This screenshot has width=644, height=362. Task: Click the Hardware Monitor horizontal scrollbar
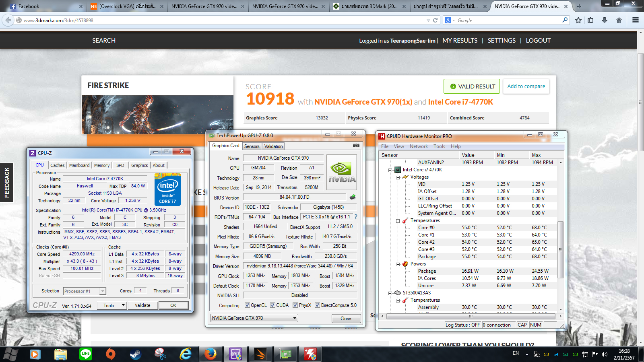point(471,316)
